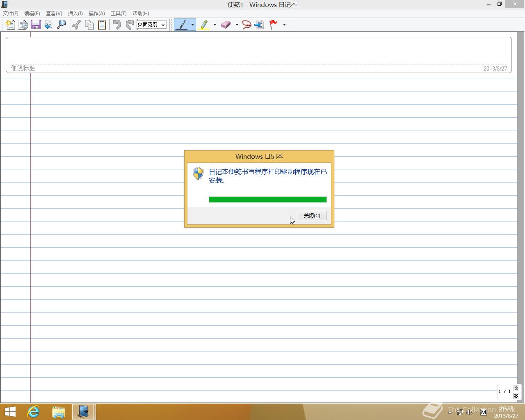This screenshot has height=420, width=525.
Task: Go to the next page with the down chevrons
Action: [x=516, y=396]
